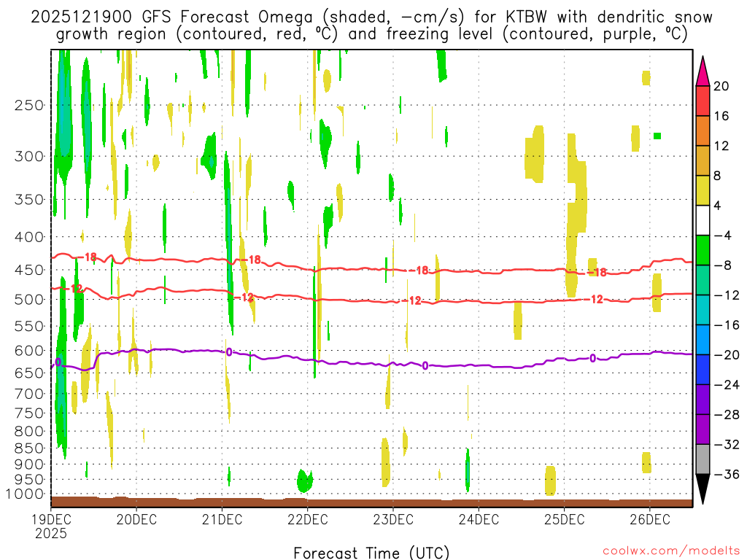Select the bright green -8 to -4 colorbar swatch
This screenshot has width=747, height=560.
703,251
